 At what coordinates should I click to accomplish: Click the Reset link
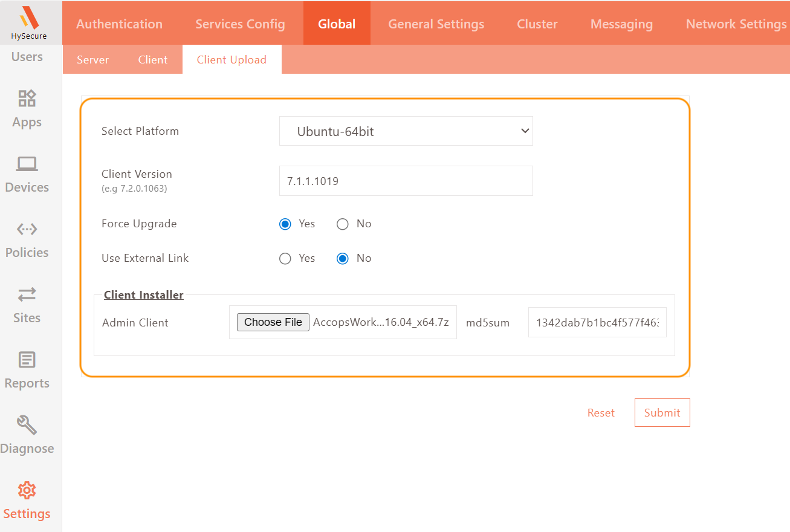(601, 413)
